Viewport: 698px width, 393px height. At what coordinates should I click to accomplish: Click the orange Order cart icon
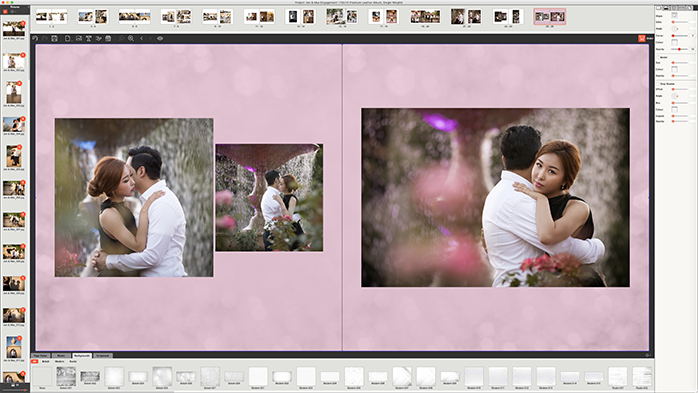(641, 39)
